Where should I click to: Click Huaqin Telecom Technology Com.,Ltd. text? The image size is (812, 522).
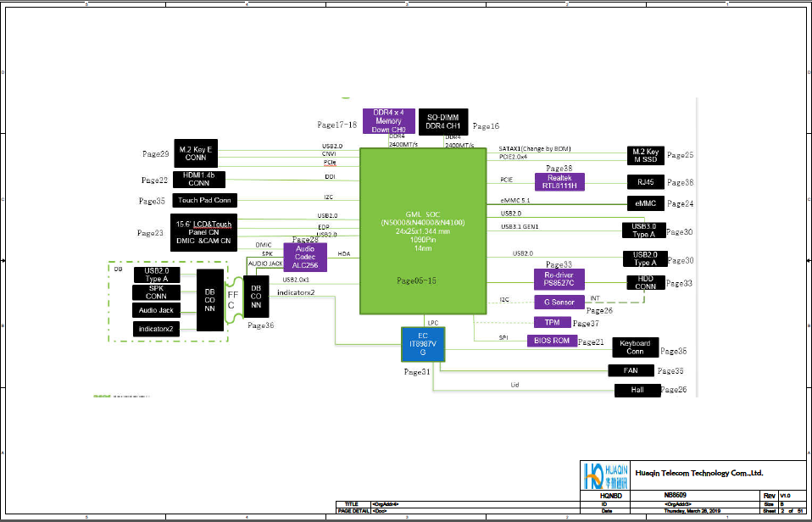click(699, 474)
